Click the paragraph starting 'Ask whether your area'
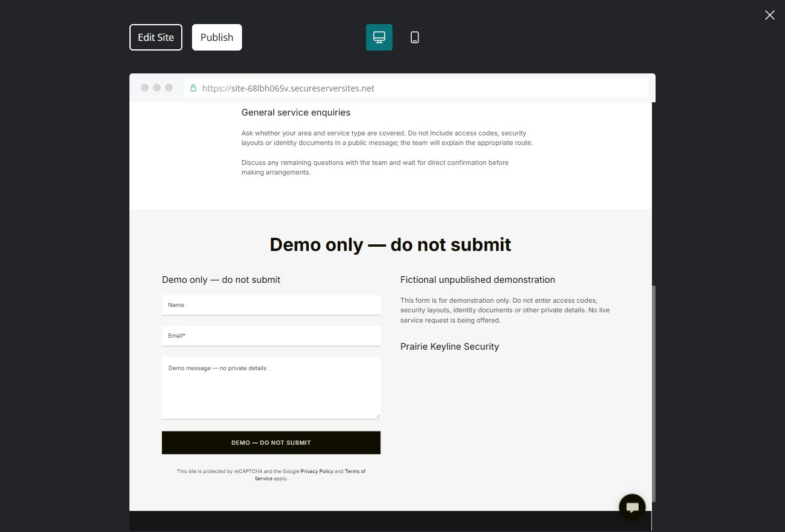This screenshot has height=532, width=785. (x=387, y=138)
